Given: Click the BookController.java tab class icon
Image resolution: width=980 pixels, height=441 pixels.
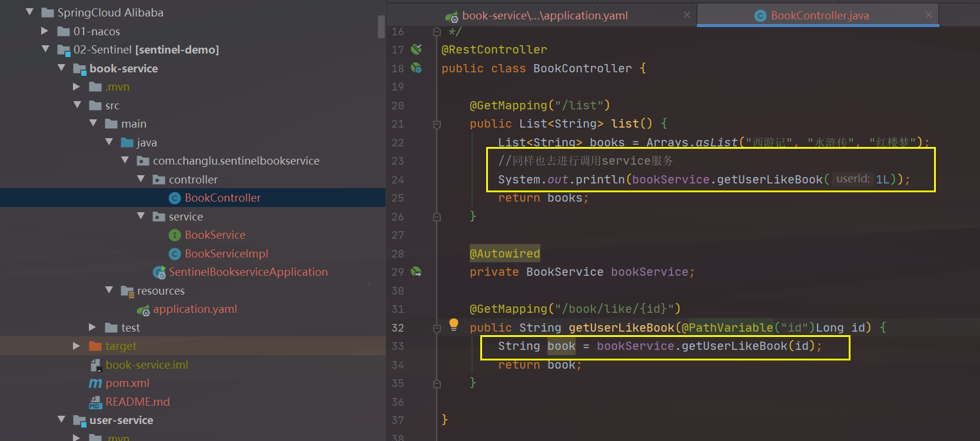Looking at the screenshot, I should click(760, 16).
